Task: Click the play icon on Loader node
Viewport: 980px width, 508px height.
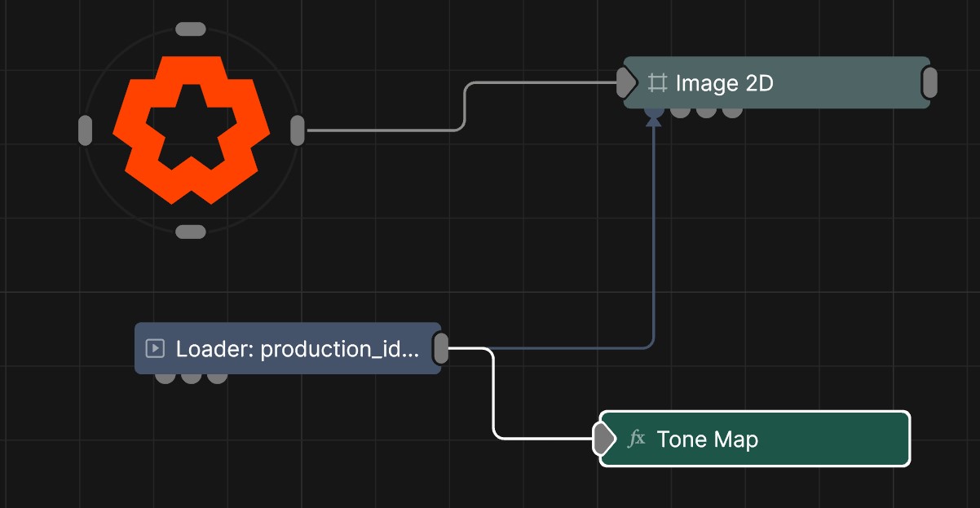Action: click(x=155, y=349)
